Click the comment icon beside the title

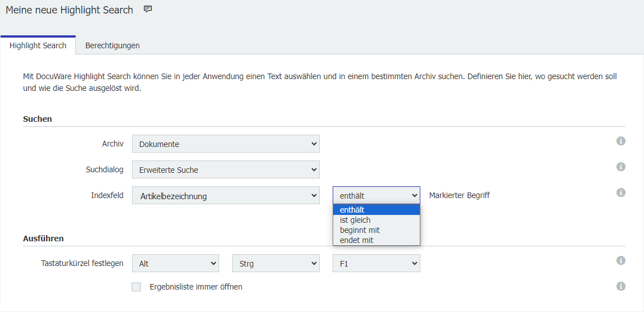pos(148,9)
